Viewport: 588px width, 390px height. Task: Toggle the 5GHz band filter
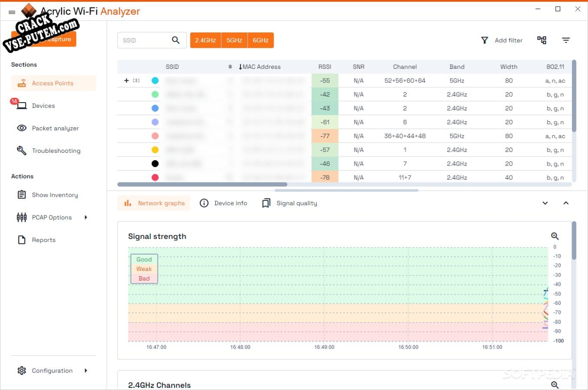click(x=234, y=40)
